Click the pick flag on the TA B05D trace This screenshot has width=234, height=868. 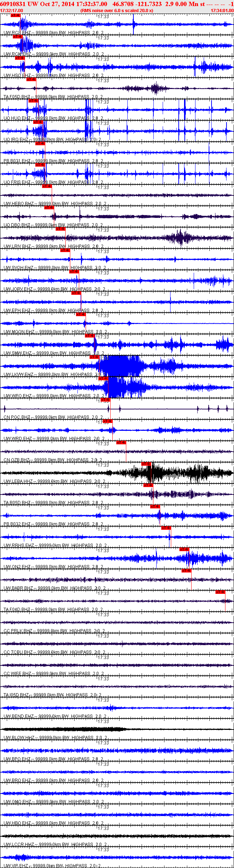(148, 485)
